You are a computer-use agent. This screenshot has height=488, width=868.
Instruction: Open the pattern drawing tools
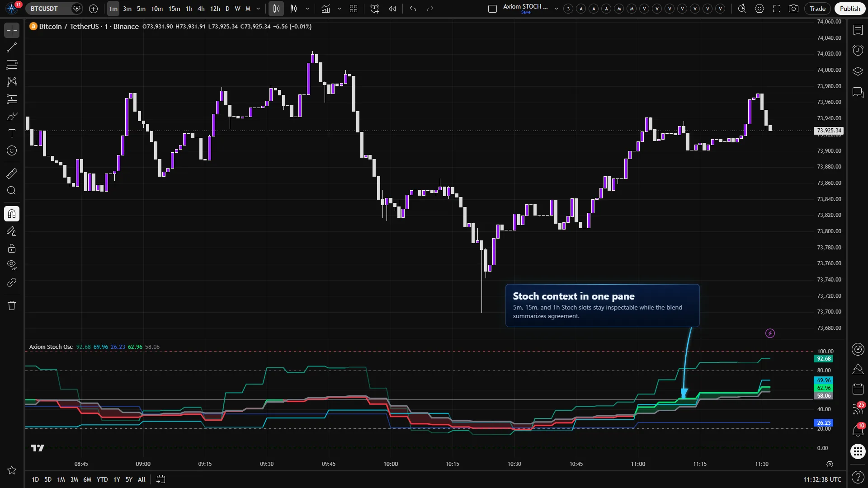(x=12, y=82)
